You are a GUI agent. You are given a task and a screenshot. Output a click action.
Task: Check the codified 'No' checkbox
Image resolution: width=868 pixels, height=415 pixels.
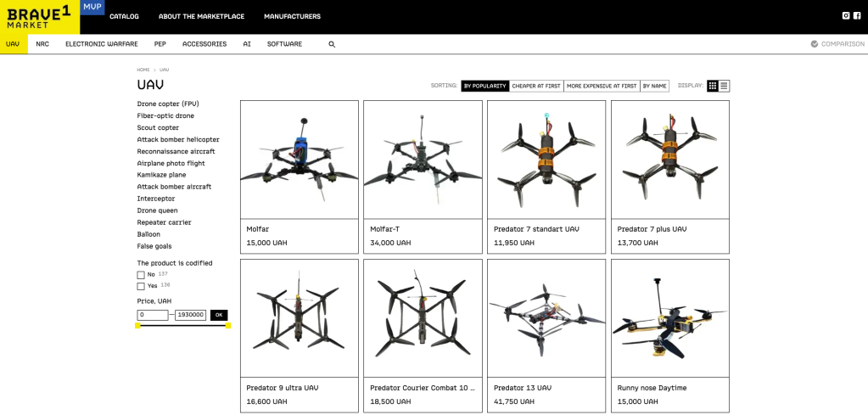click(141, 275)
